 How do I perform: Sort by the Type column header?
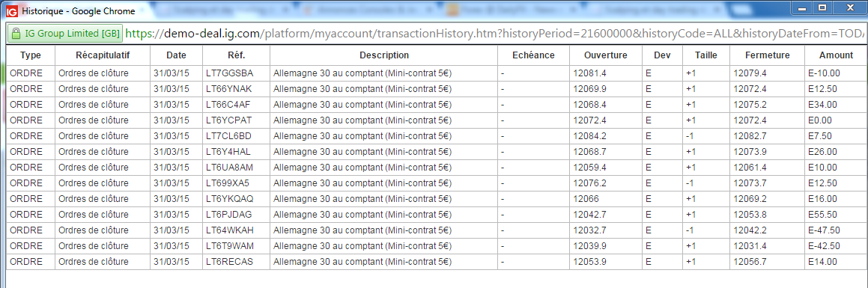click(31, 55)
